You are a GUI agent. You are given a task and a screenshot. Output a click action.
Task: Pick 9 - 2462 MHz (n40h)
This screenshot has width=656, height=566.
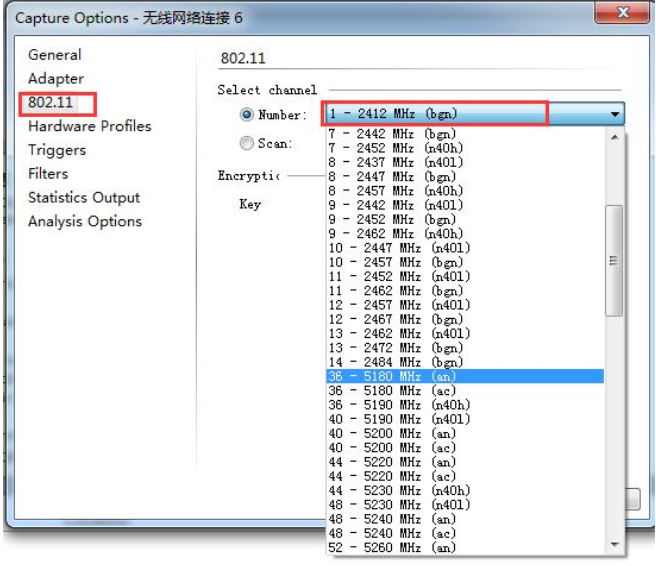click(x=465, y=233)
